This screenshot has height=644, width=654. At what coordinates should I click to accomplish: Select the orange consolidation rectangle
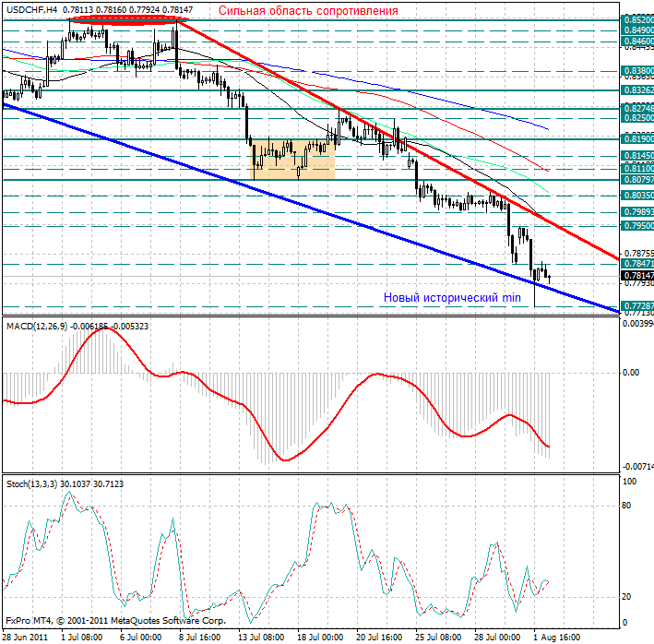[x=292, y=159]
